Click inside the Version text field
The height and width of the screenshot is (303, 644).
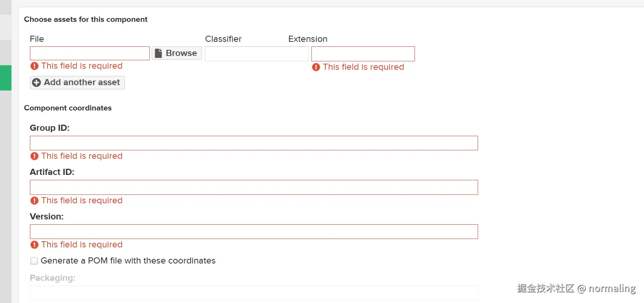(x=254, y=232)
